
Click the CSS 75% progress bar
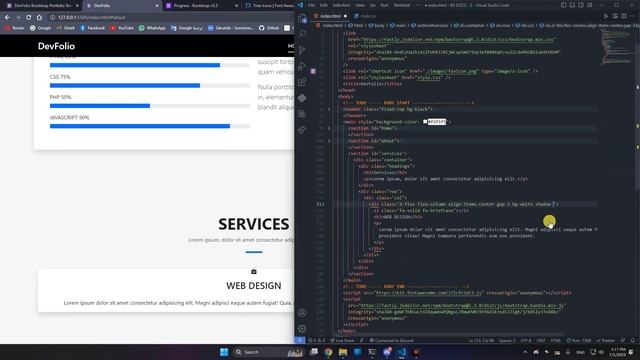coord(149,85)
